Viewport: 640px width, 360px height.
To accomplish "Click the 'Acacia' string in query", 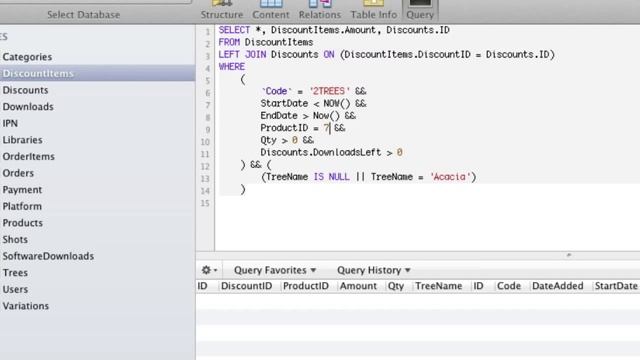I will 450,177.
